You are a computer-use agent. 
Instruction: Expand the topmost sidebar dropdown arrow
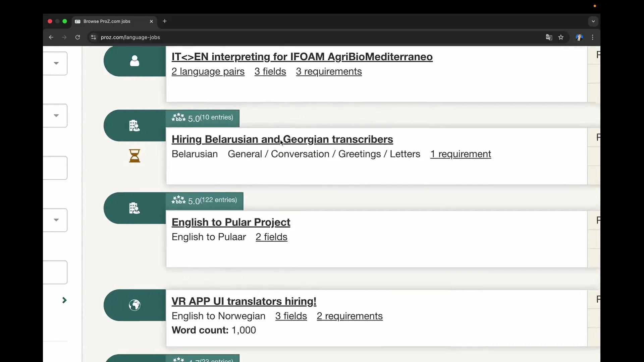pos(56,63)
